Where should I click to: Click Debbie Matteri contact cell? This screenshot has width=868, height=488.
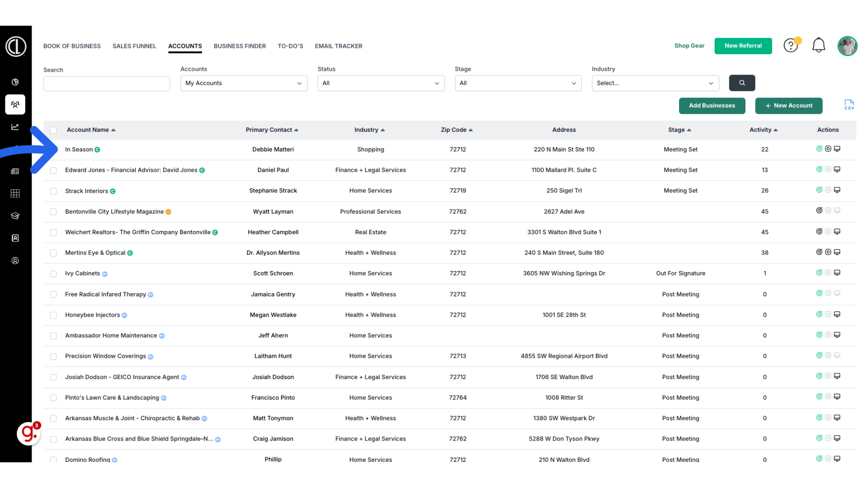[273, 150]
